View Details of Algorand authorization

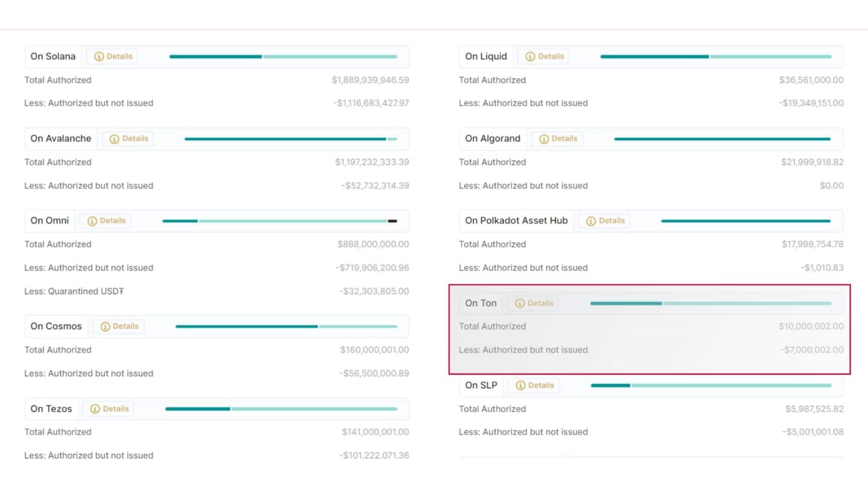point(557,138)
